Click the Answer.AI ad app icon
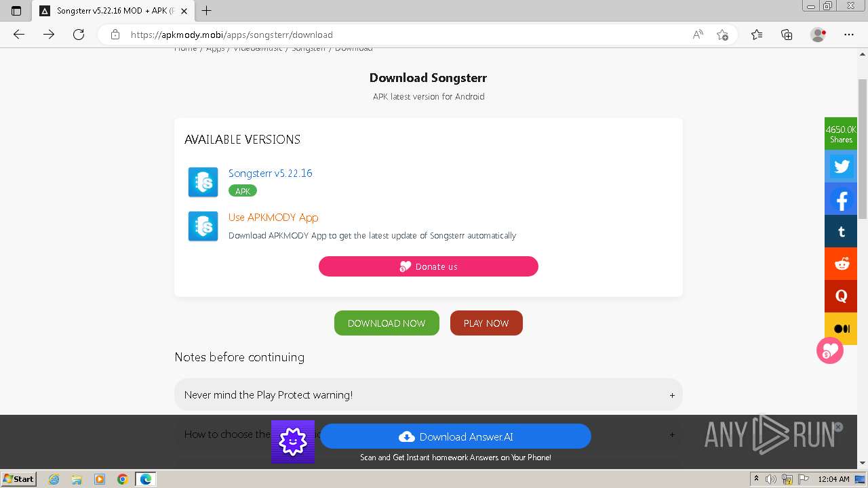Viewport: 868px width, 488px height. tap(293, 442)
